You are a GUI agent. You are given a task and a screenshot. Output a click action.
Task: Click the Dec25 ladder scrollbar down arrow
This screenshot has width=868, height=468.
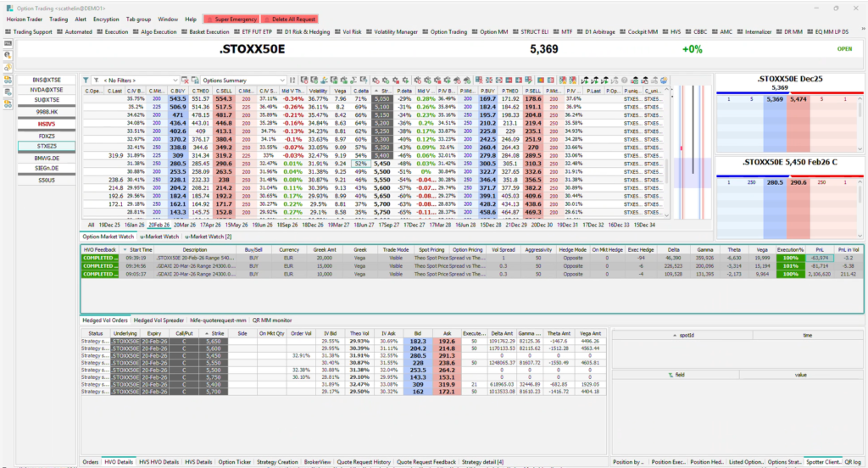point(860,148)
